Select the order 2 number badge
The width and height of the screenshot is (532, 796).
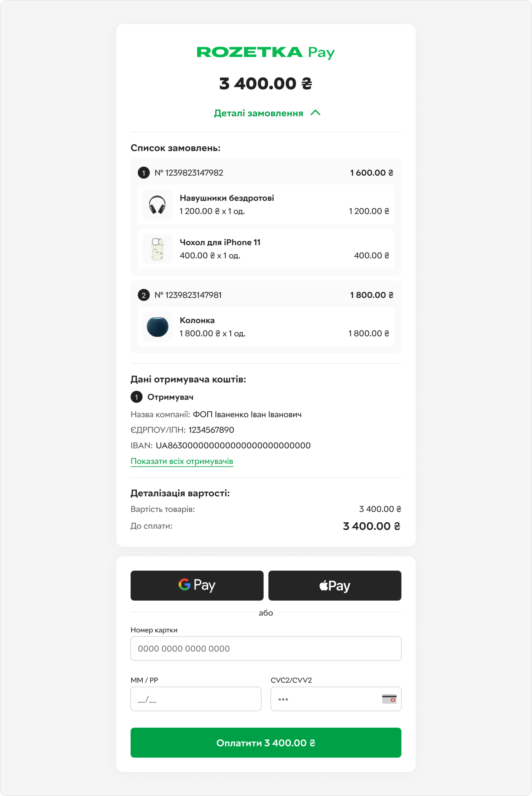[x=144, y=295]
